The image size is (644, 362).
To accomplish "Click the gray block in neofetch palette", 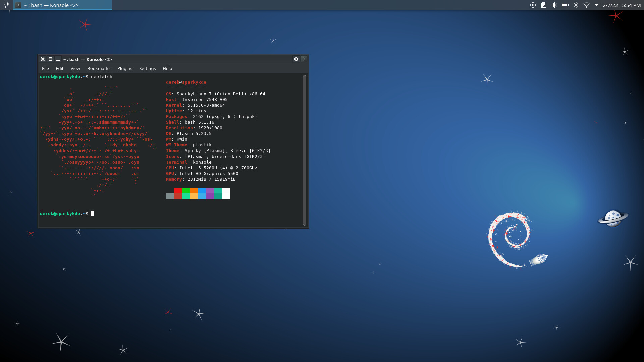I will [x=170, y=196].
